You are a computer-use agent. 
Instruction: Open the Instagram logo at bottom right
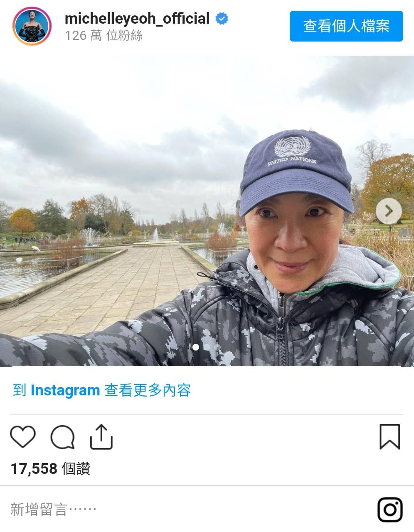click(390, 509)
